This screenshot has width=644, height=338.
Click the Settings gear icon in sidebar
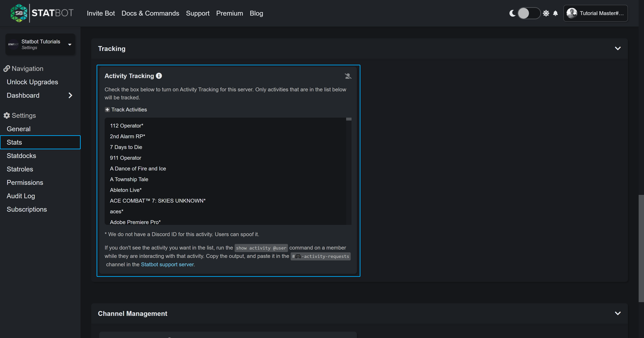point(7,115)
